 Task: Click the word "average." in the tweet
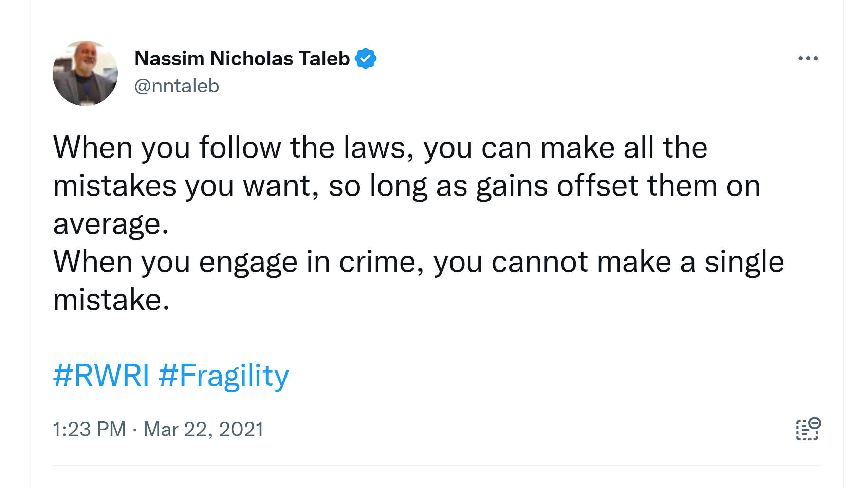click(111, 224)
